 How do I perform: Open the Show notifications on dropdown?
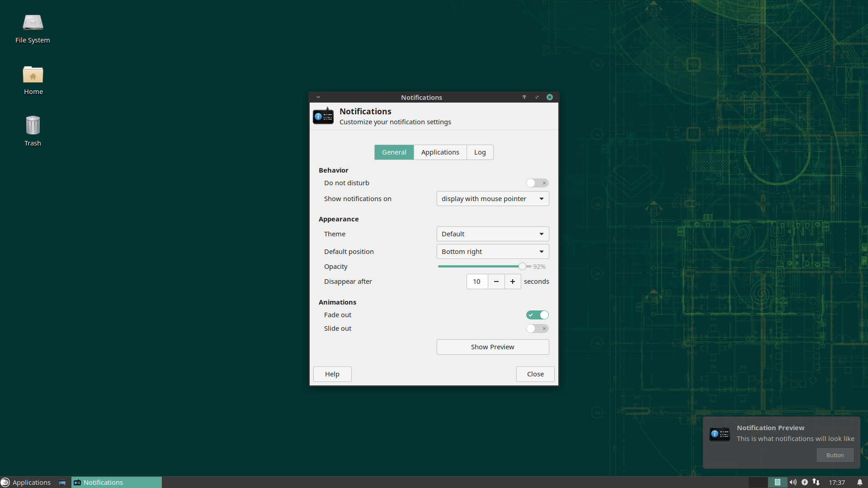[x=492, y=199]
